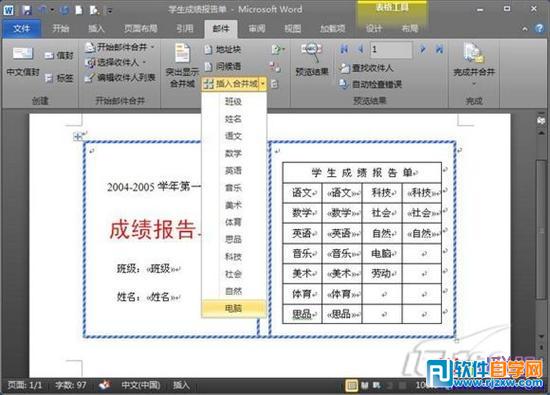Click the table move handle
Screen dimensions: 550x395
(x=78, y=136)
